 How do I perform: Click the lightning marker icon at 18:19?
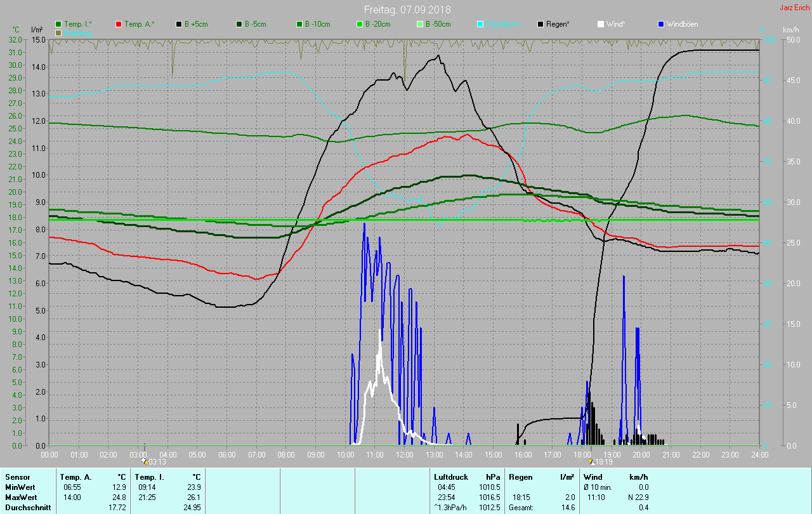591,461
